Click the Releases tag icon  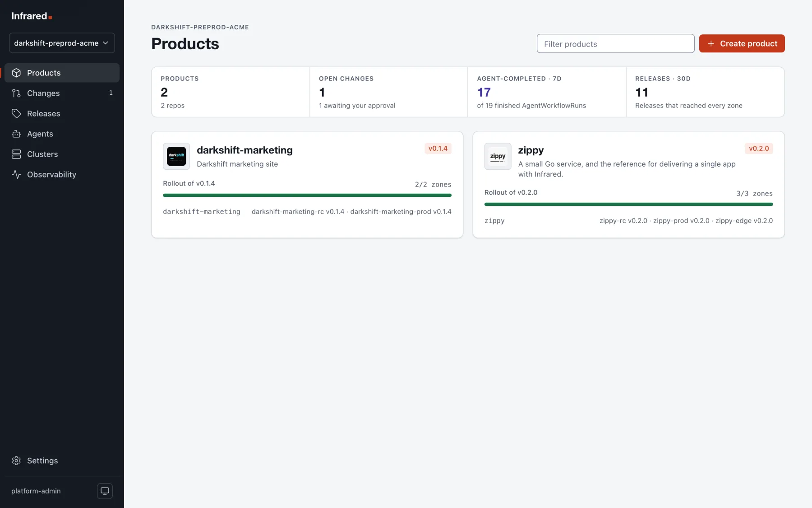[x=16, y=113]
